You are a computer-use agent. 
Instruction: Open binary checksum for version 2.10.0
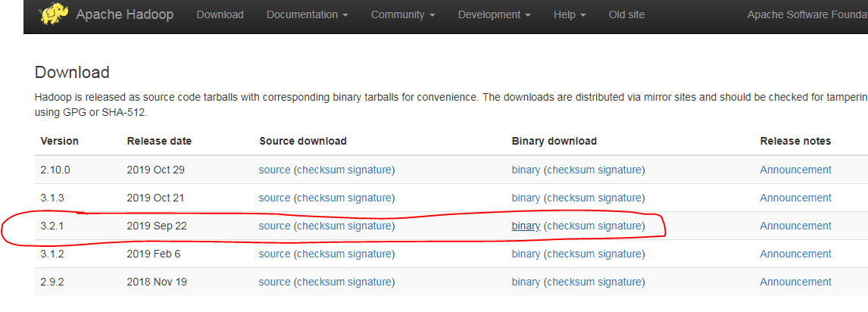click(571, 170)
